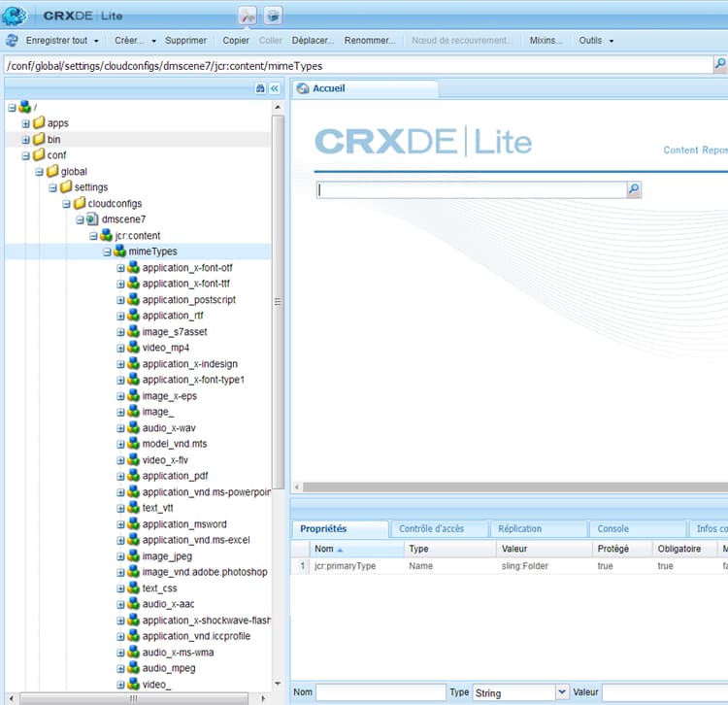
Task: Open the Outils dropdown arrow
Action: point(611,41)
